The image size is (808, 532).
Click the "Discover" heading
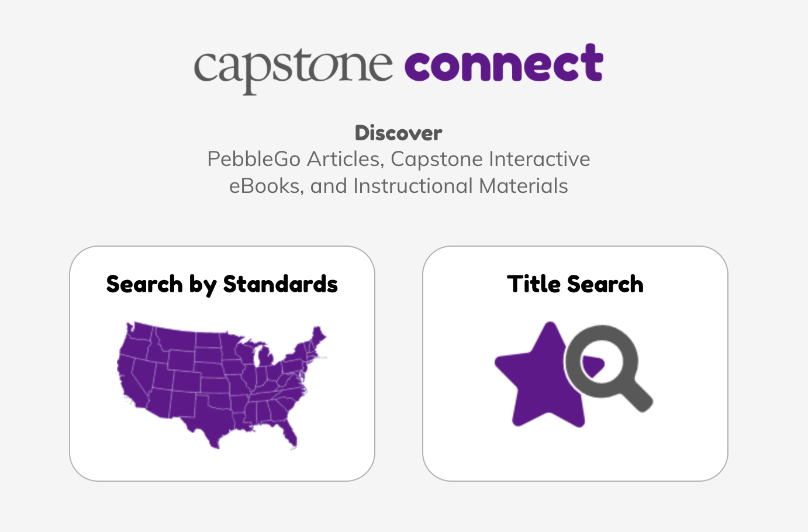pyautogui.click(x=399, y=133)
